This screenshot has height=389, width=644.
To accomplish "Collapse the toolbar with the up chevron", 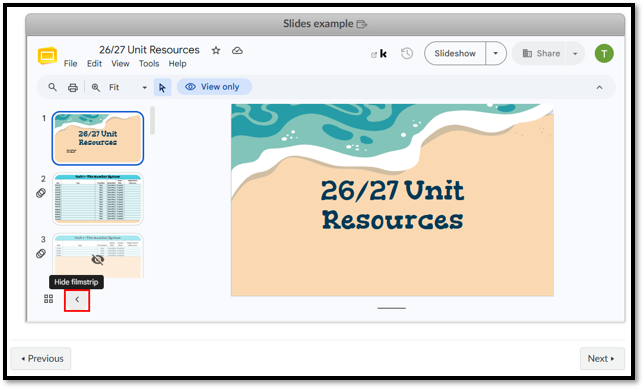I will (x=599, y=87).
